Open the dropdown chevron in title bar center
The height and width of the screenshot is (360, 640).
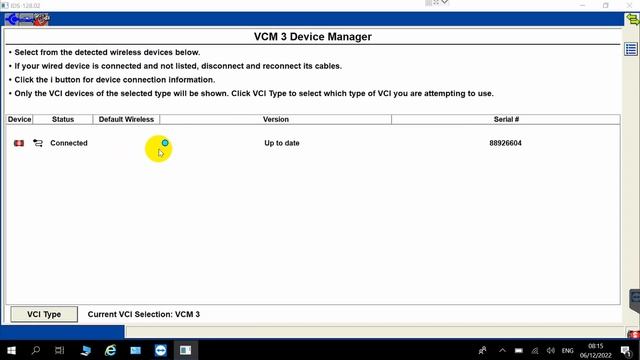click(x=444, y=2)
